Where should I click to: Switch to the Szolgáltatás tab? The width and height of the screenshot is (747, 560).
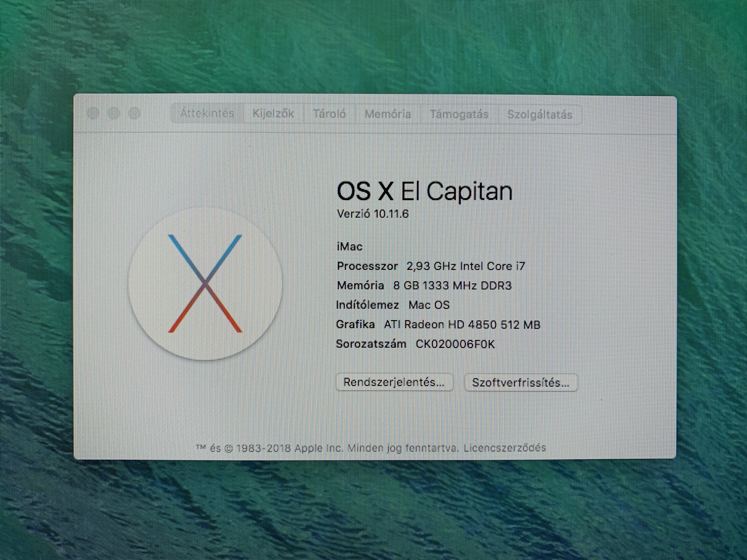(x=540, y=115)
